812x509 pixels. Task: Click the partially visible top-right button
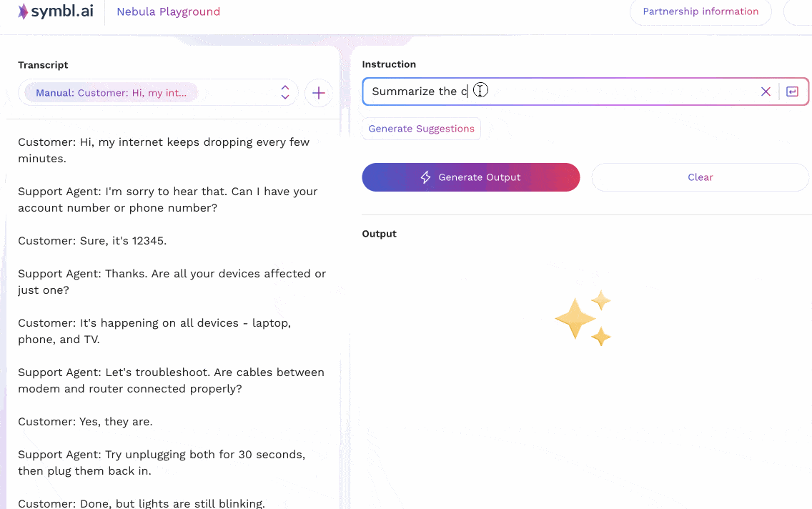798,12
